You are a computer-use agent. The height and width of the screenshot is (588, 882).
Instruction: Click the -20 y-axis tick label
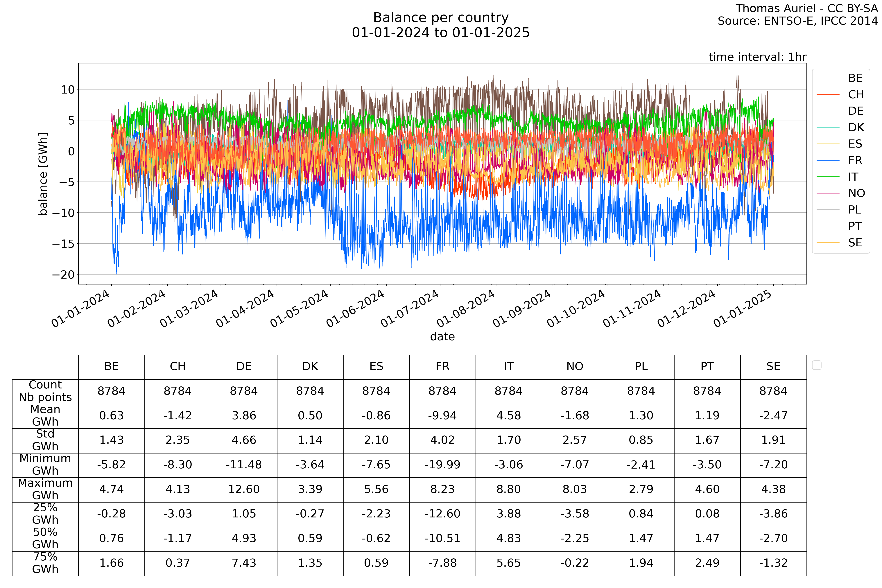point(63,275)
